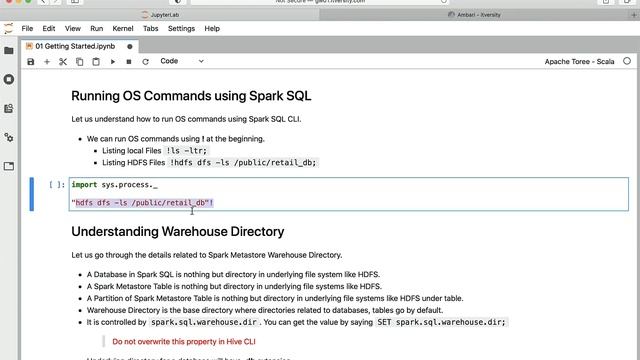Open the Run menu
The width and height of the screenshot is (640, 360).
97,29
